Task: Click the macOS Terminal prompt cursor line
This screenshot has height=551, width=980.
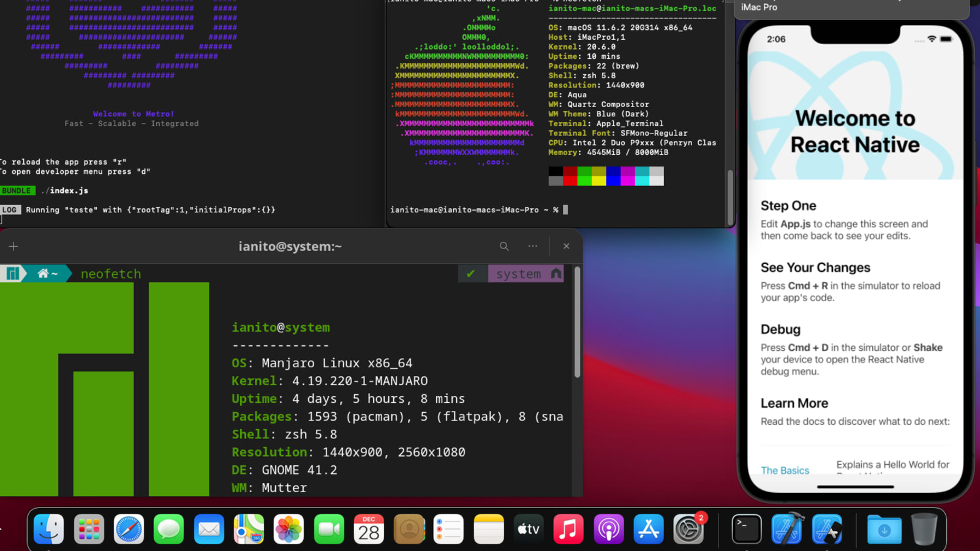Action: coord(479,210)
